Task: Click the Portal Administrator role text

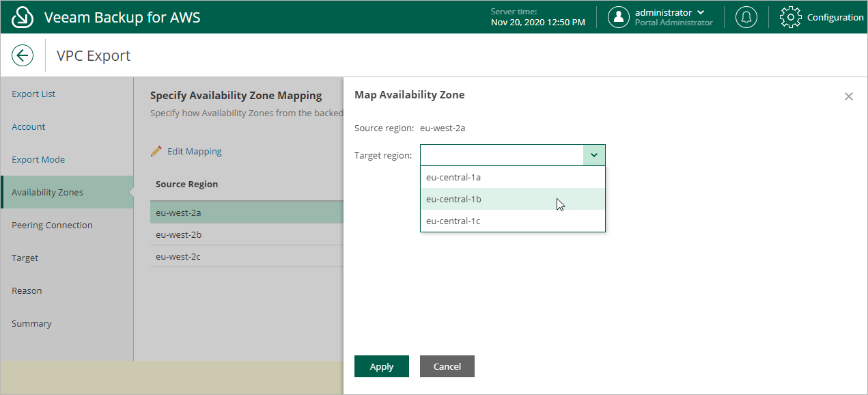Action: click(x=673, y=23)
